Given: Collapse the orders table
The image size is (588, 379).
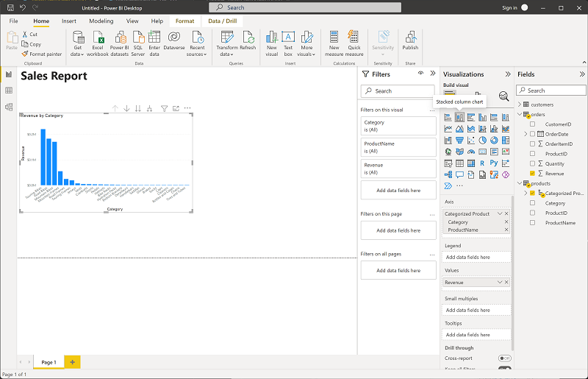Looking at the screenshot, I should pos(520,114).
